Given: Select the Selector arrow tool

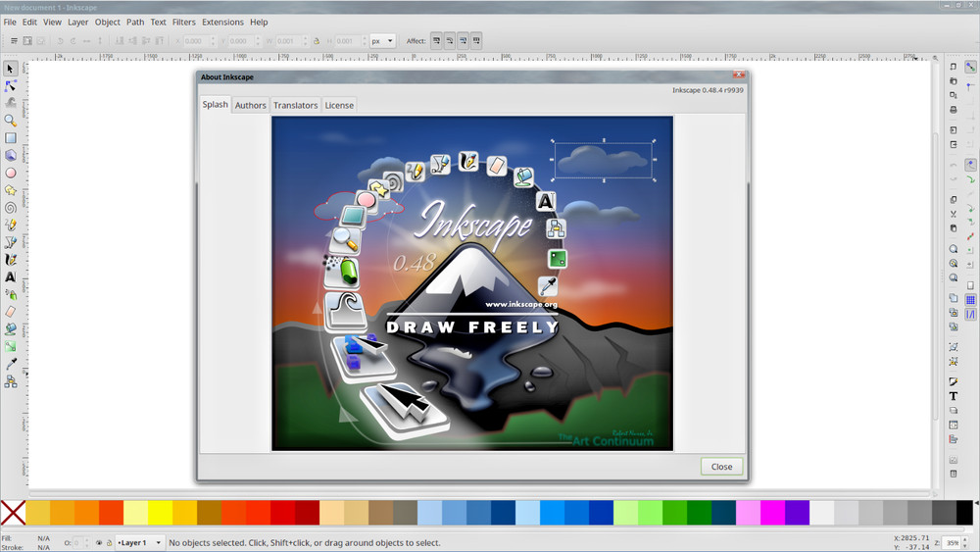Looking at the screenshot, I should point(10,68).
